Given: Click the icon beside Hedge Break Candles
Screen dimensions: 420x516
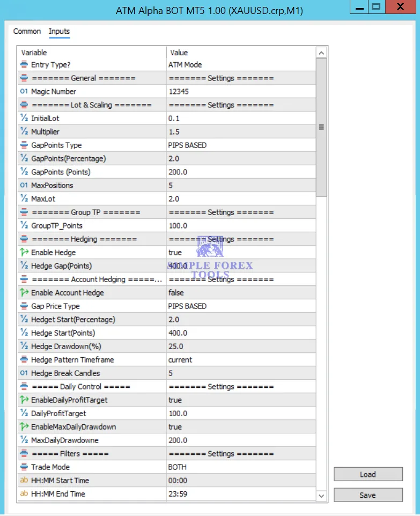Looking at the screenshot, I should pyautogui.click(x=24, y=373).
